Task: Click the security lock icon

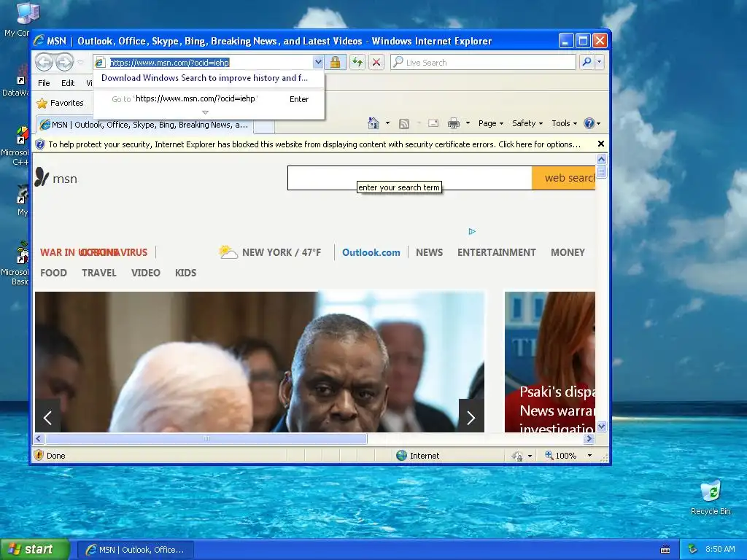Action: (335, 63)
